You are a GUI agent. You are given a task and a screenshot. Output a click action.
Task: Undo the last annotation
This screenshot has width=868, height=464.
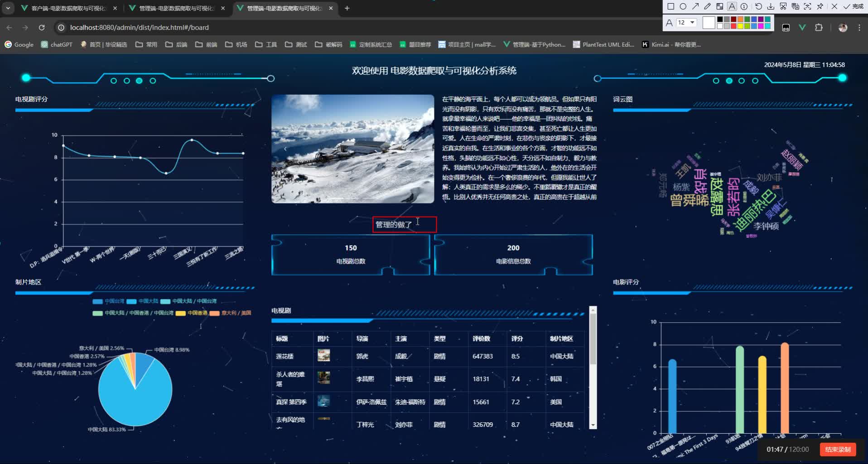759,6
